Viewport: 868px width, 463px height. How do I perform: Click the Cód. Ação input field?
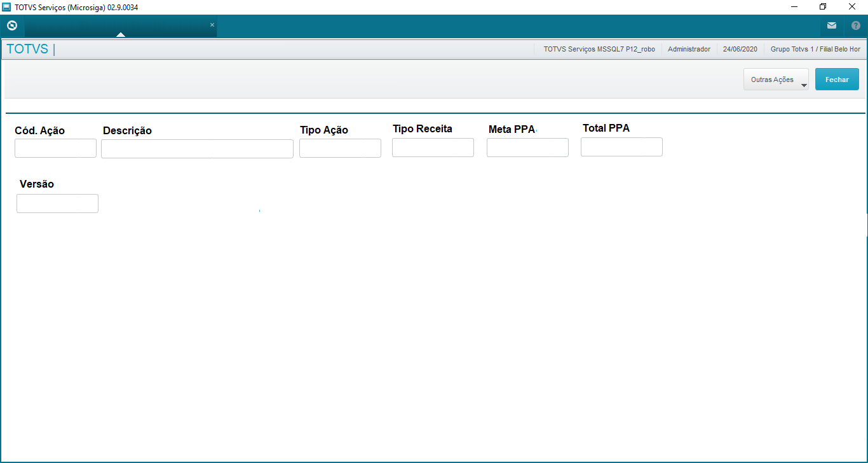click(x=55, y=148)
